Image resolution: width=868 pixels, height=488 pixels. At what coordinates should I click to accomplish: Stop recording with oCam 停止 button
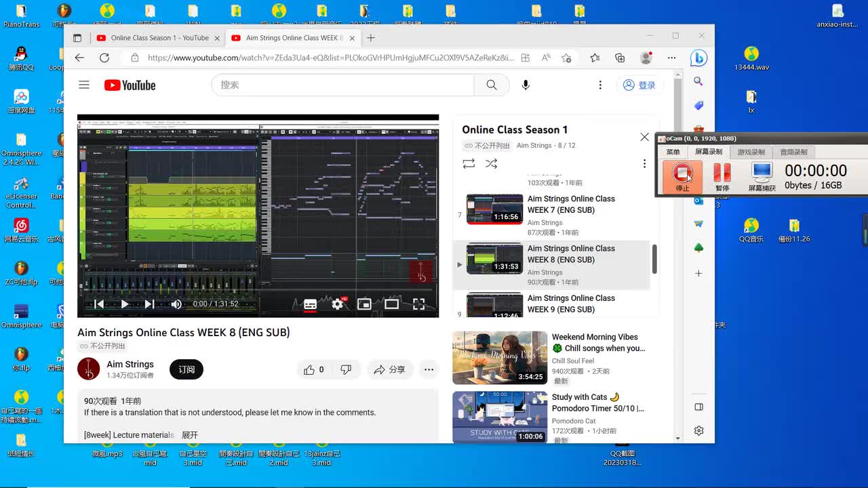pyautogui.click(x=682, y=177)
